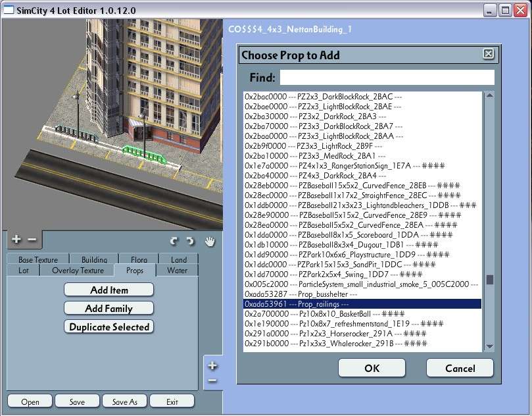Select Pz10x8x7_refreshmentstand_1E19 entry

[362, 323]
